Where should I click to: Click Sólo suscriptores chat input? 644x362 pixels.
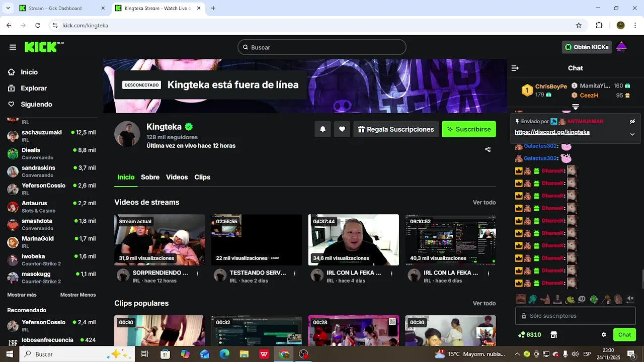576,316
